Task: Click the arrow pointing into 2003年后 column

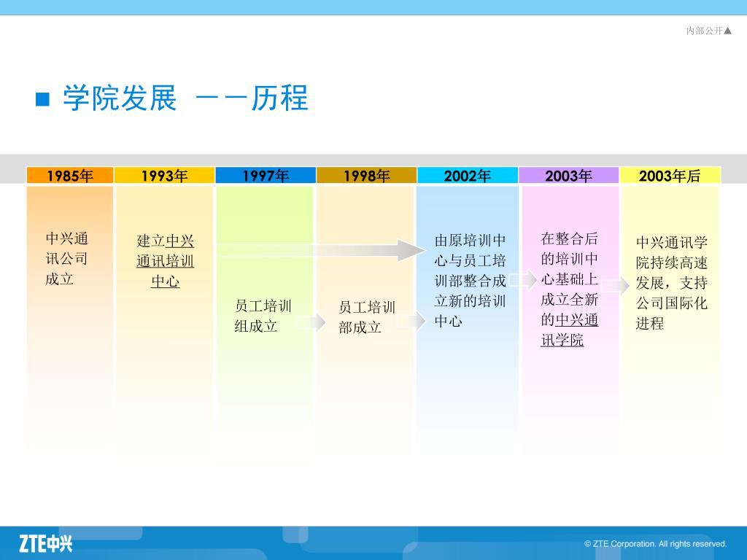Action: [x=615, y=286]
